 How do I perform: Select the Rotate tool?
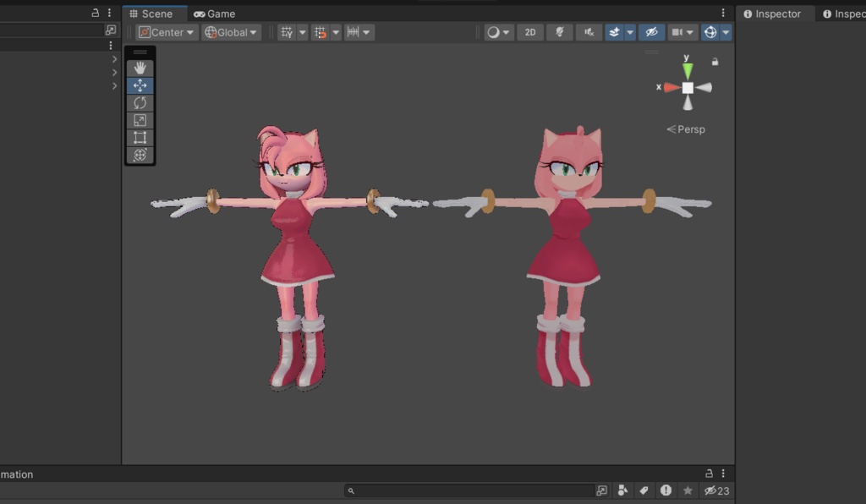coord(139,102)
